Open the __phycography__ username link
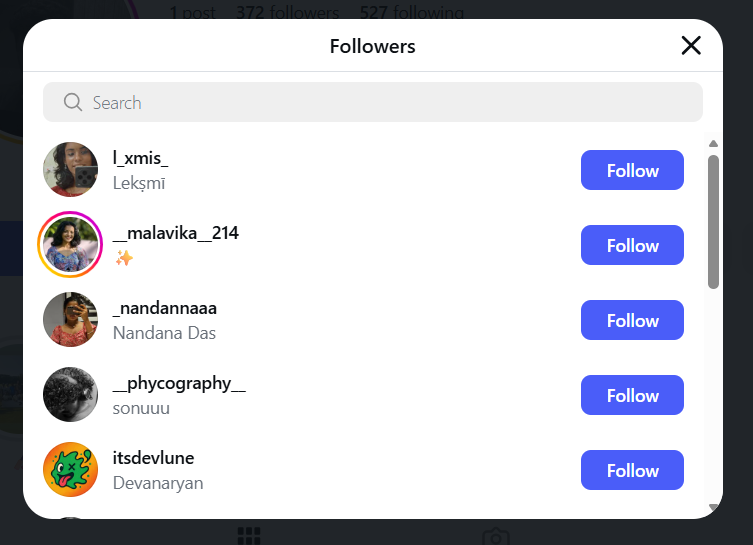Image resolution: width=753 pixels, height=545 pixels. point(179,383)
